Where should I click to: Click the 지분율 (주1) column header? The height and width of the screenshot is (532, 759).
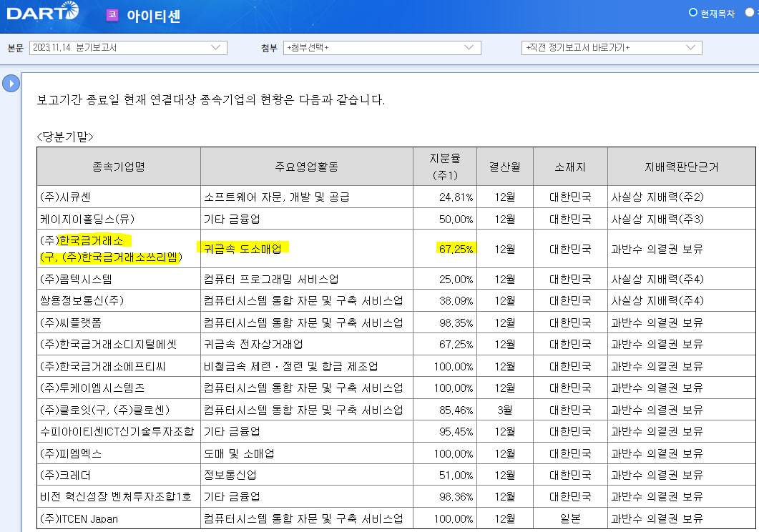click(x=445, y=167)
